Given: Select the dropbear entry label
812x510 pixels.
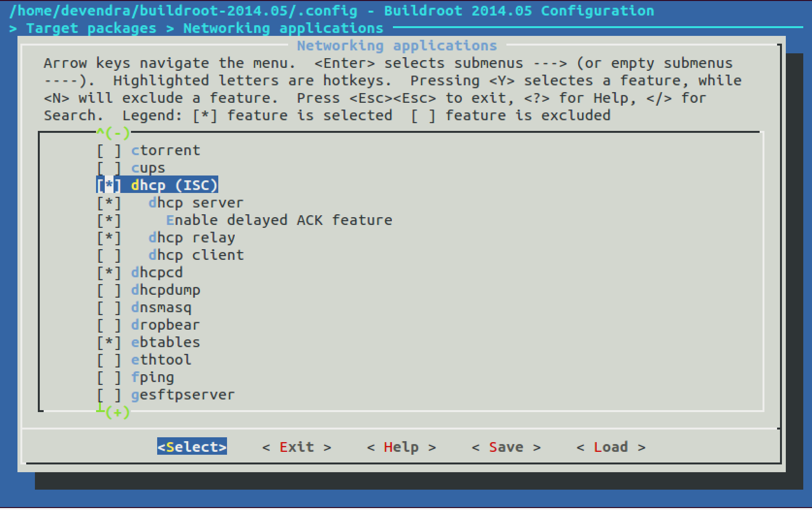Looking at the screenshot, I should click(165, 325).
